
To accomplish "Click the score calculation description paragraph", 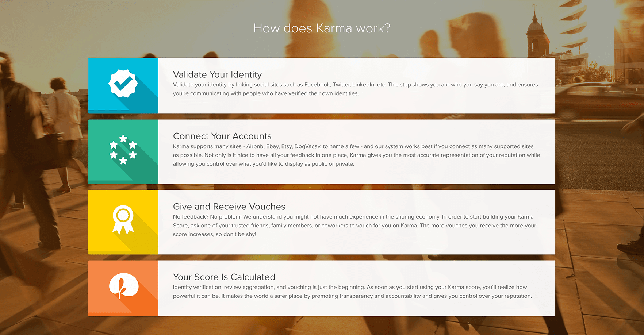I will click(352, 292).
